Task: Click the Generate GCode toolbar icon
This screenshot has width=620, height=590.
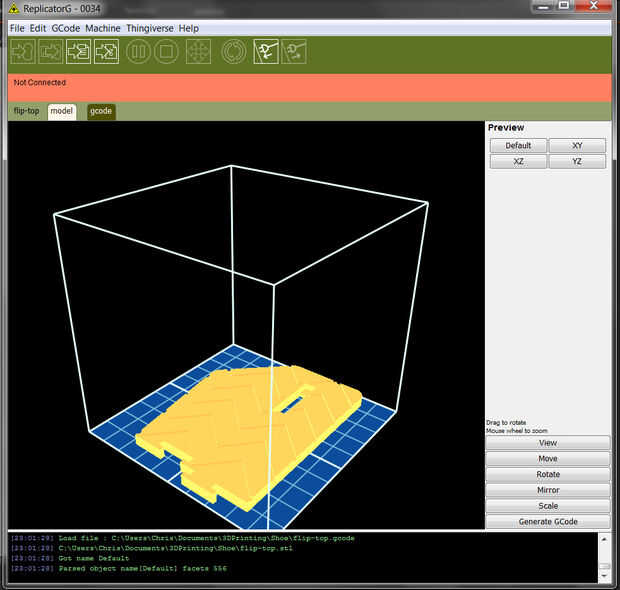Action: (x=106, y=51)
